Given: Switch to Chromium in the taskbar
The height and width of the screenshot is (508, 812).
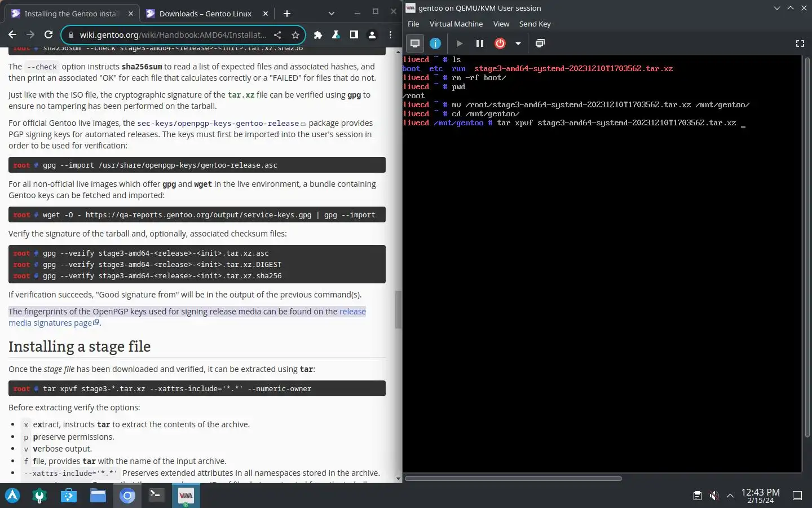Looking at the screenshot, I should pyautogui.click(x=127, y=496).
